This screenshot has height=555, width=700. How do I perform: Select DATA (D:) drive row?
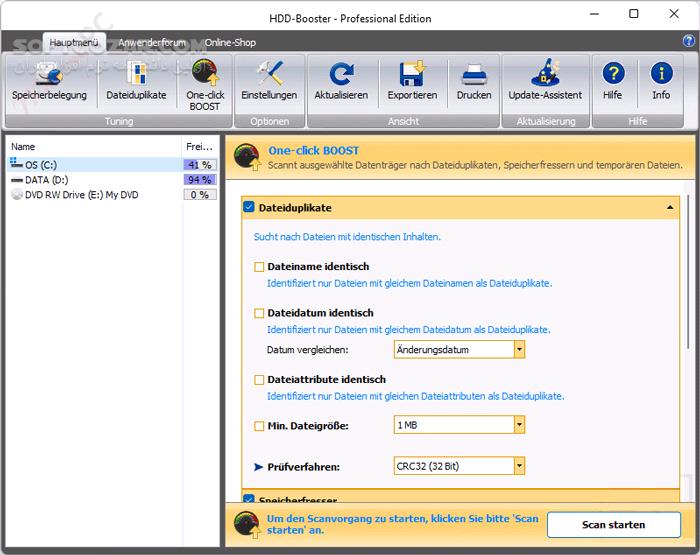tap(112, 180)
